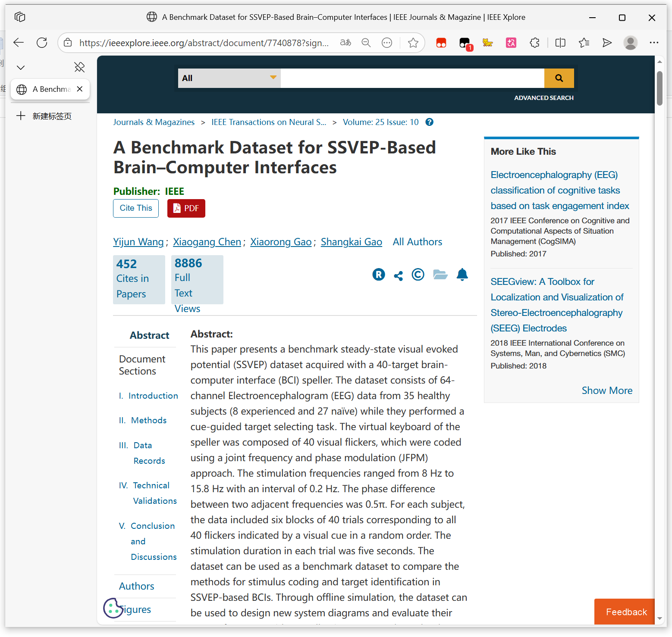Viewport: 672px width, 637px height.
Task: Save to project folder icon
Action: pos(440,275)
